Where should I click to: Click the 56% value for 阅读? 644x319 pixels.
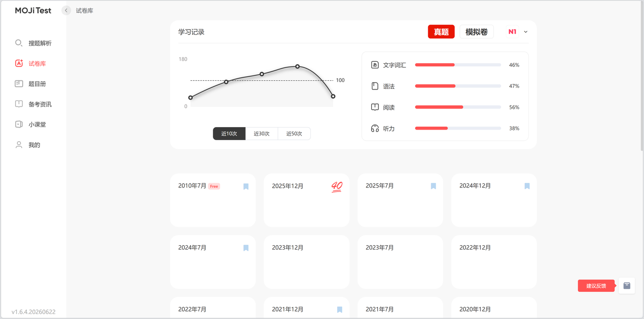[514, 107]
